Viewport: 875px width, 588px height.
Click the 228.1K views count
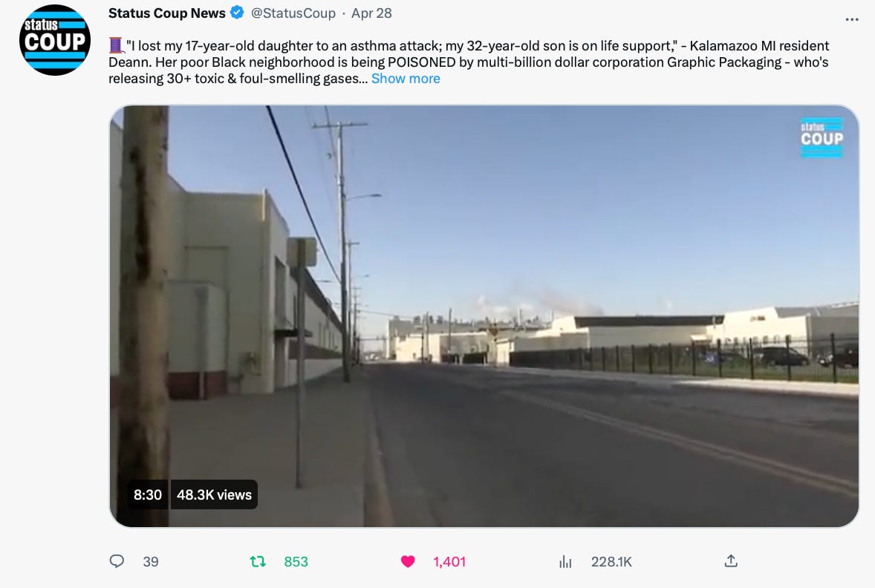pos(611,562)
